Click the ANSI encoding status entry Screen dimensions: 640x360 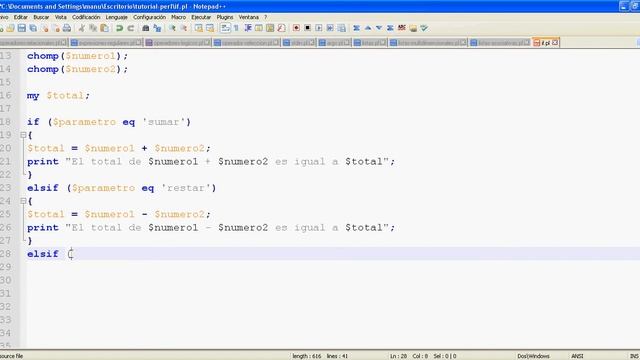pos(577,356)
